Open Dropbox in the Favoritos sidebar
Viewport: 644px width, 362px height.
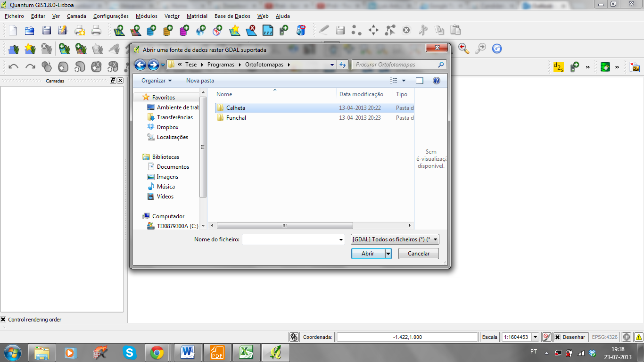(168, 127)
